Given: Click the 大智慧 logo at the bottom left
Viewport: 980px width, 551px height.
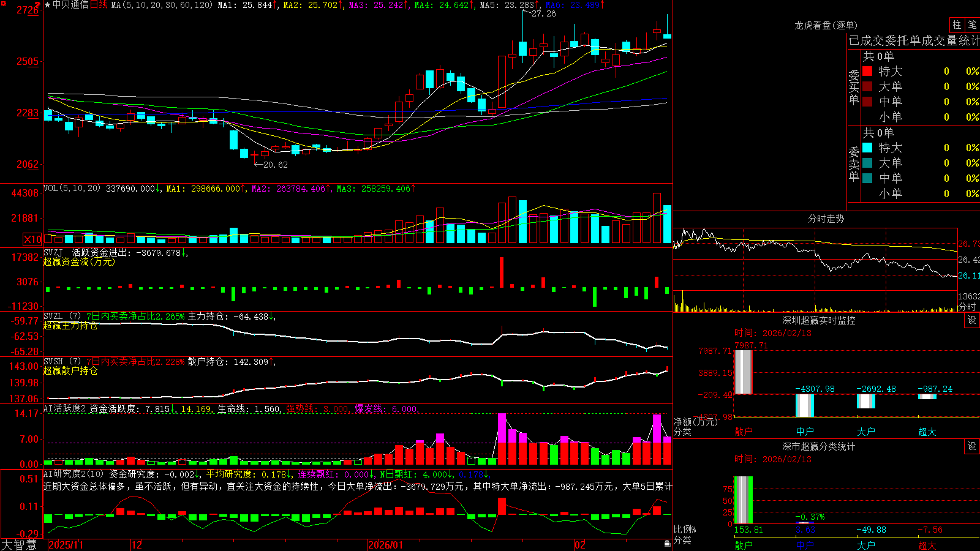Looking at the screenshot, I should pyautogui.click(x=19, y=544).
